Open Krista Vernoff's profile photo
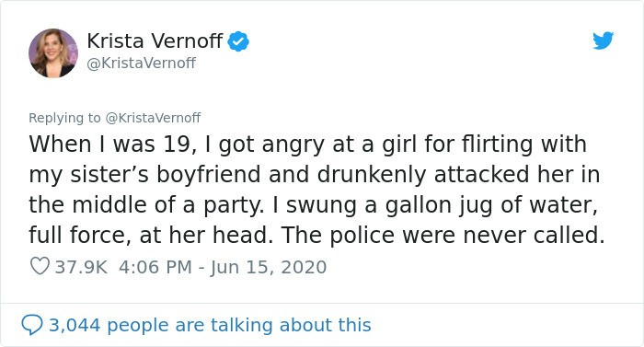 pos(53,52)
